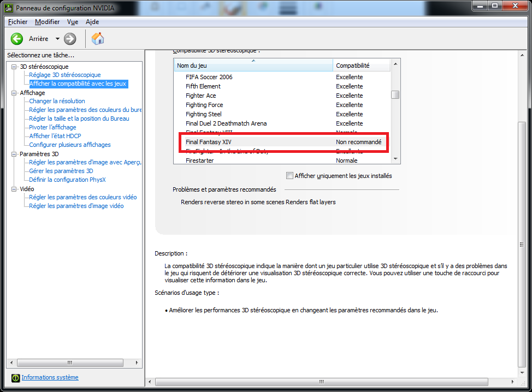The height and width of the screenshot is (392, 532).
Task: Sort by Compatibilité column header
Action: coord(362,66)
